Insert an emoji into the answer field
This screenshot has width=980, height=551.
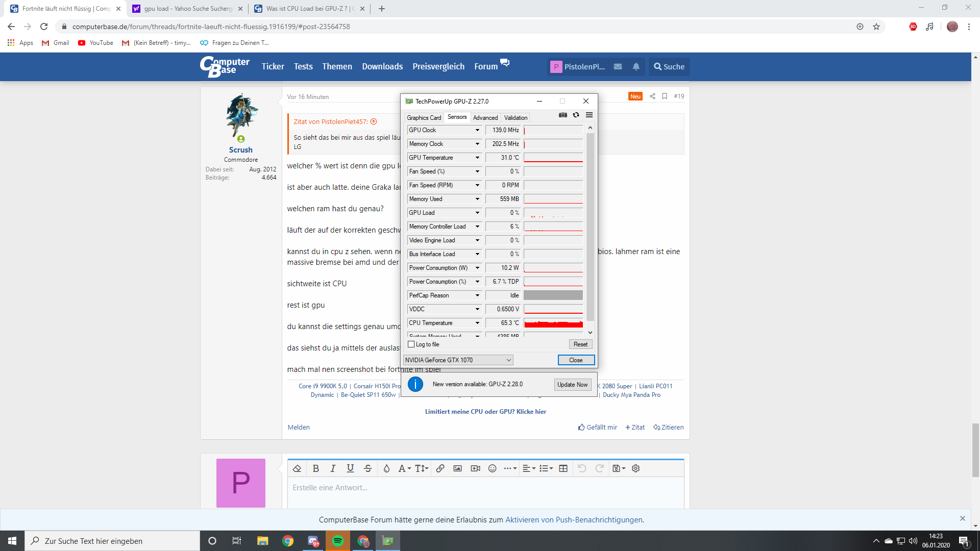[x=492, y=468]
